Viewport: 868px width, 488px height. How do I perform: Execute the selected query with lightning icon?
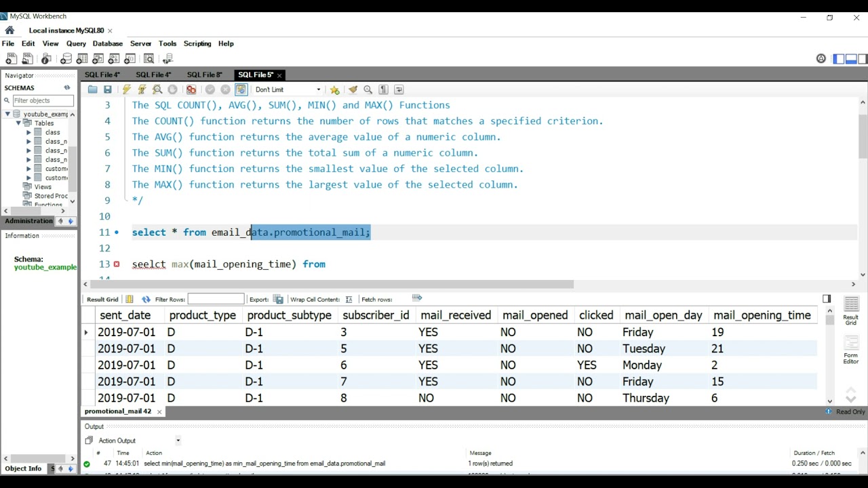(126, 89)
